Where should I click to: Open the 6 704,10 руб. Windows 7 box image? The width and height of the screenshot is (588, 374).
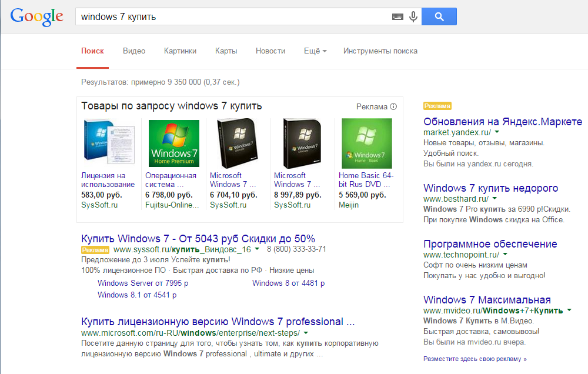(238, 143)
